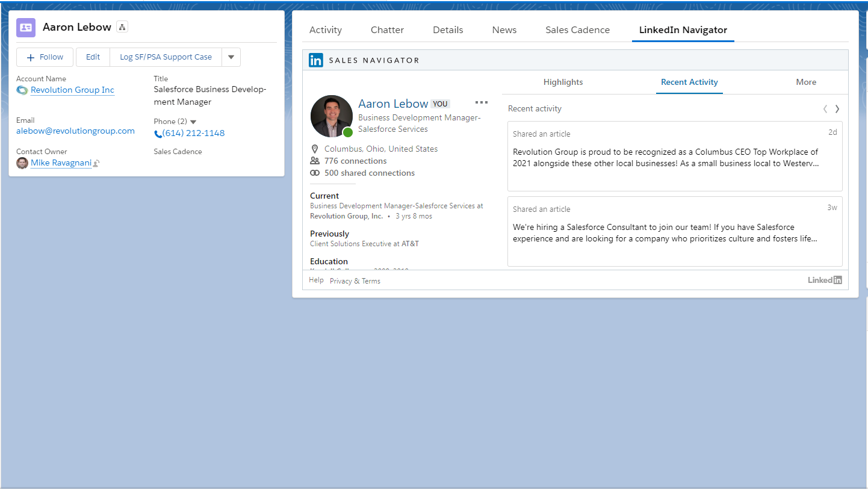
Task: Open the contact hierarchy icon beside Aaron Lebow
Action: click(122, 27)
